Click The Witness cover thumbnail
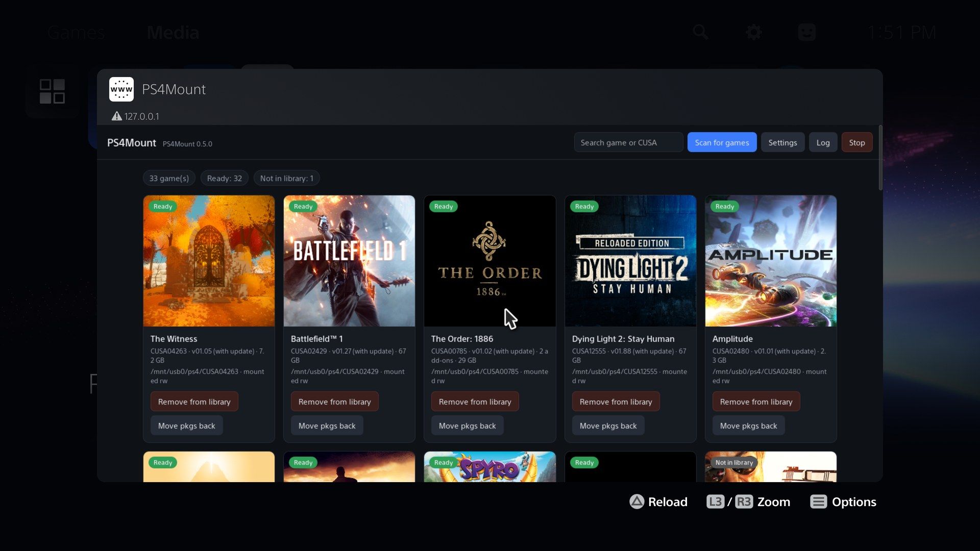This screenshot has width=980, height=551. [209, 261]
